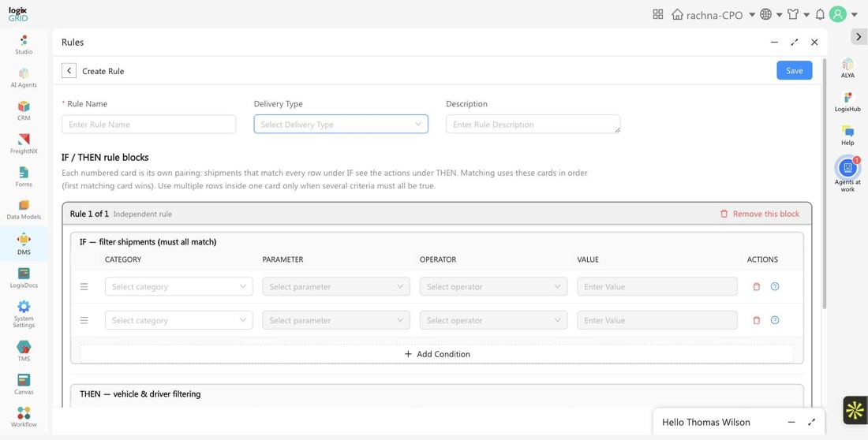Open LogixHub from right panel
The image size is (868, 440).
click(847, 102)
